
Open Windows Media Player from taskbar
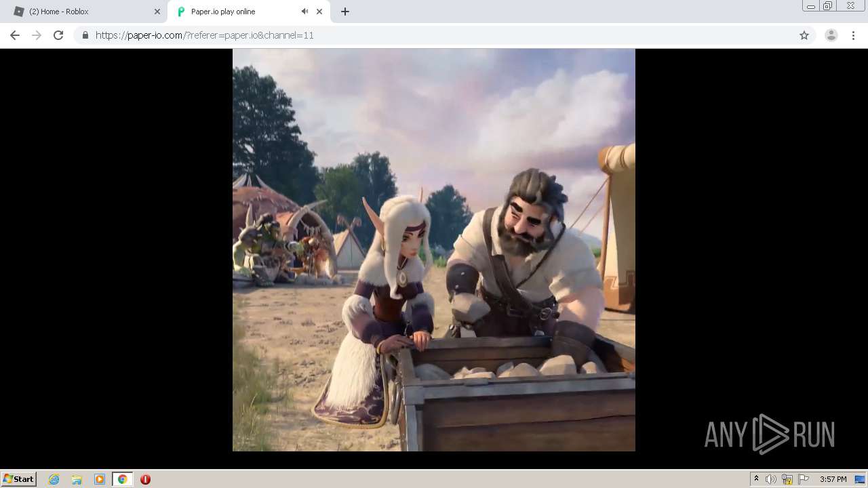[x=100, y=479]
